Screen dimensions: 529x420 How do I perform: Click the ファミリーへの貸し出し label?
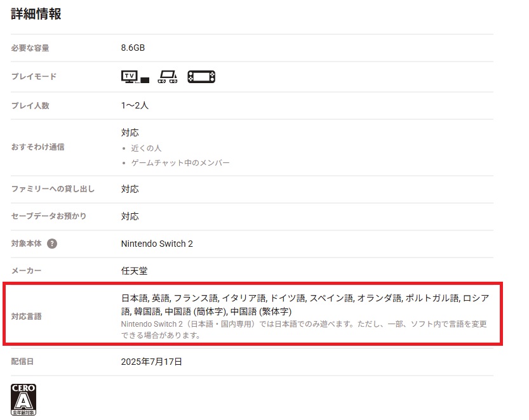click(53, 189)
